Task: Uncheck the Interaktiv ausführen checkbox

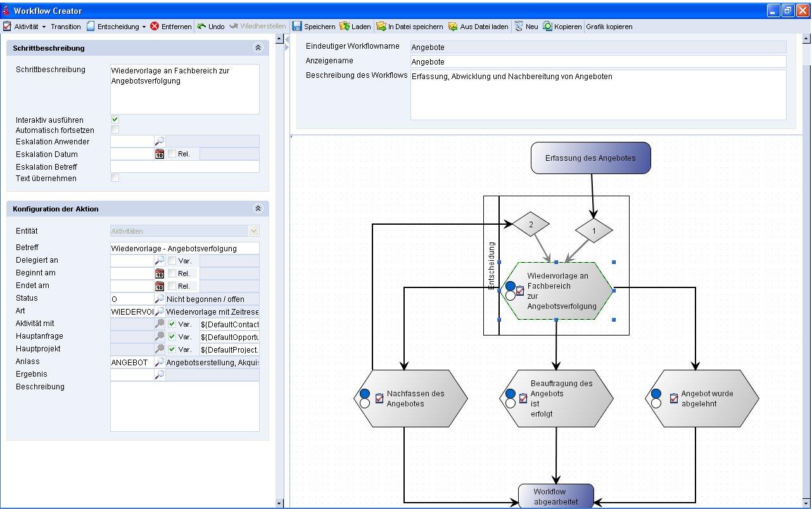Action: tap(115, 119)
